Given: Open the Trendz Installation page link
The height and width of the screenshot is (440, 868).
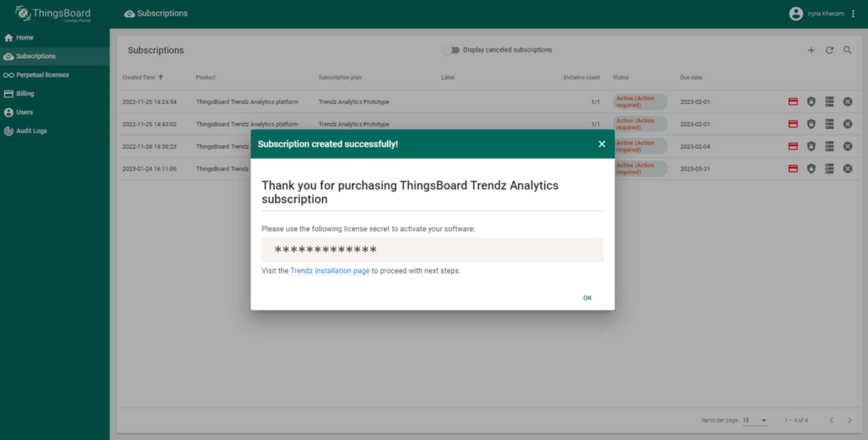Looking at the screenshot, I should click(330, 271).
